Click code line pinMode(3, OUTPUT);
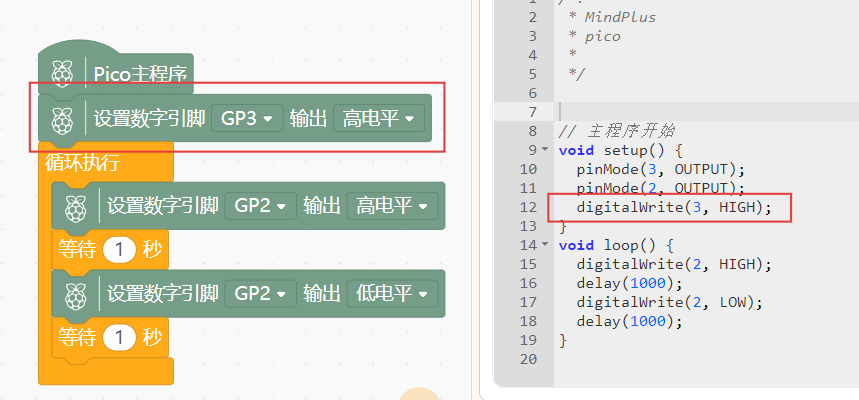 click(x=661, y=169)
